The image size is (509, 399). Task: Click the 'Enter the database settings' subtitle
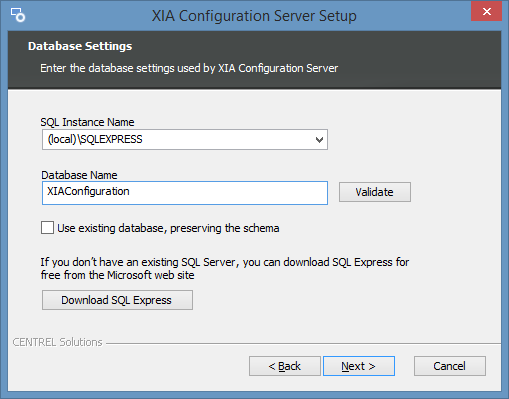click(x=189, y=68)
